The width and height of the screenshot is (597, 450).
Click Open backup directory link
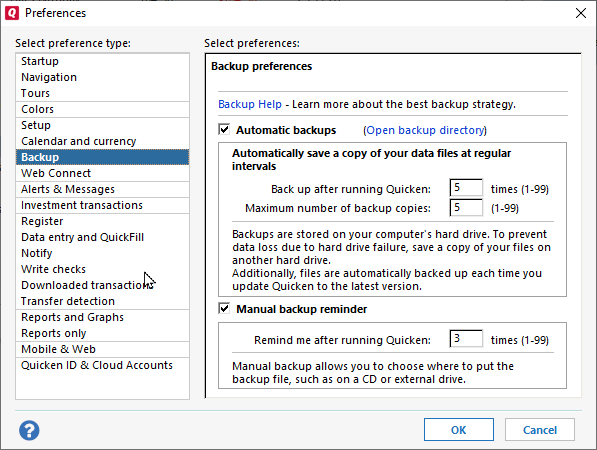pyautogui.click(x=425, y=130)
